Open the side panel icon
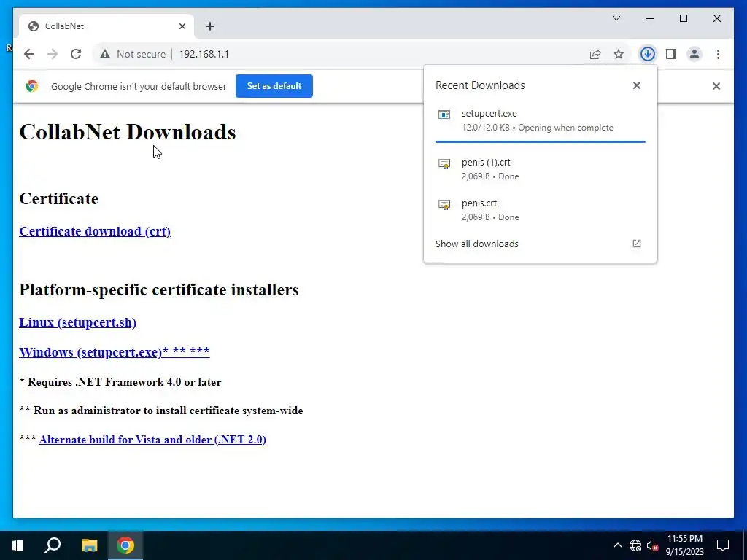Image resolution: width=747 pixels, height=560 pixels. coord(671,54)
